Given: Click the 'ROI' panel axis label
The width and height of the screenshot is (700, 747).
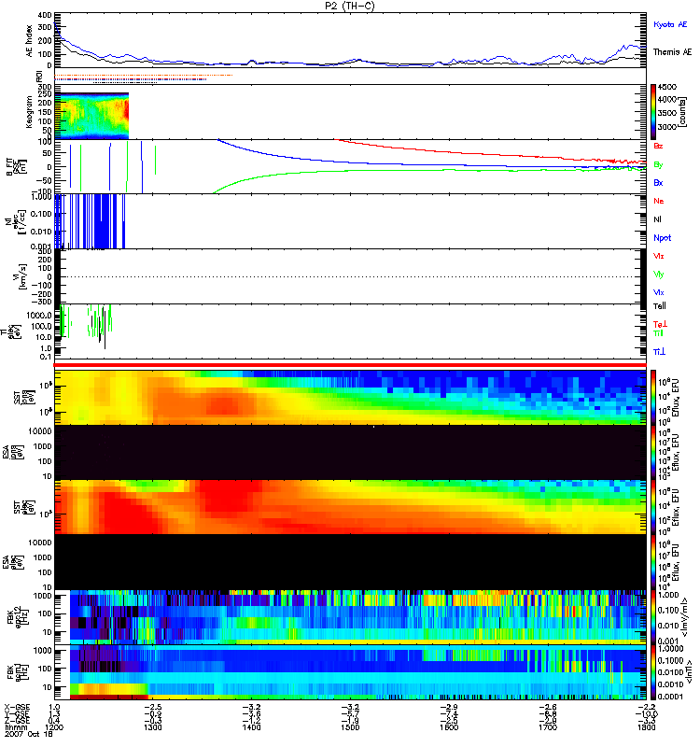Looking at the screenshot, I should (x=39, y=76).
